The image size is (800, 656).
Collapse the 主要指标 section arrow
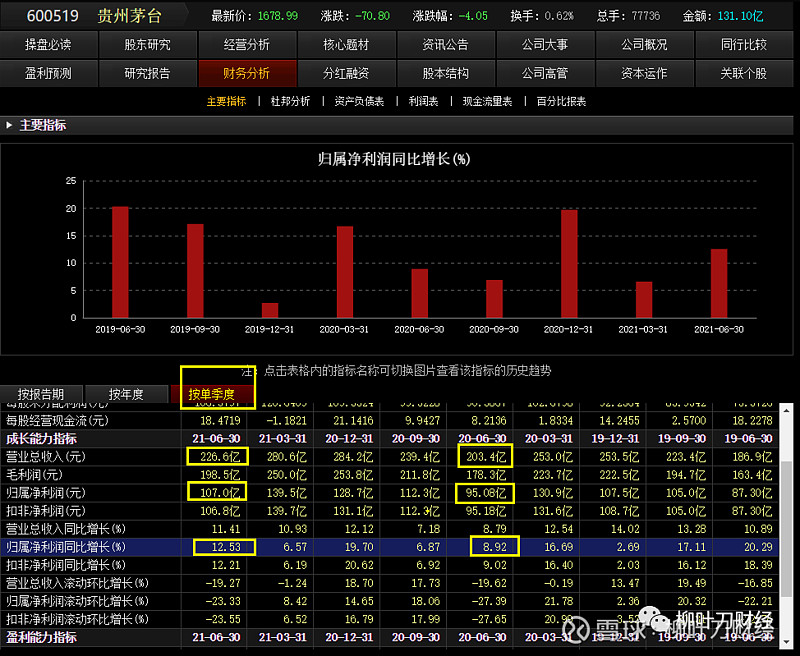pos(9,125)
